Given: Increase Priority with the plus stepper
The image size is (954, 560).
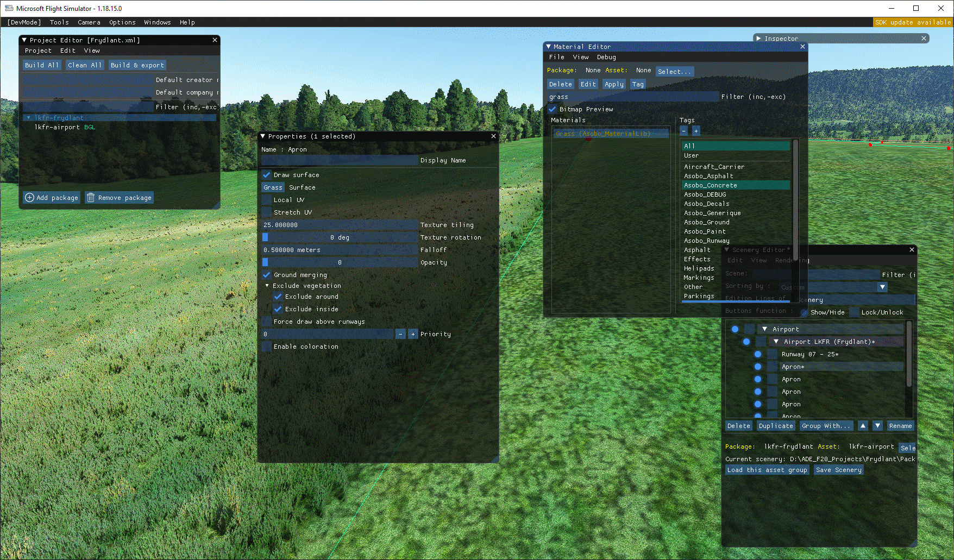Looking at the screenshot, I should tap(413, 334).
